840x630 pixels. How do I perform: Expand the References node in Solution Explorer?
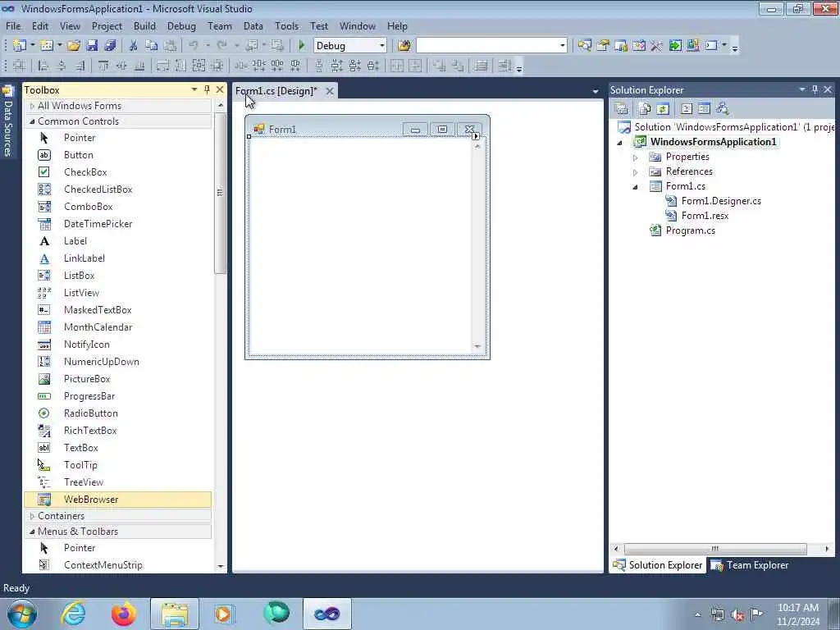636,172
